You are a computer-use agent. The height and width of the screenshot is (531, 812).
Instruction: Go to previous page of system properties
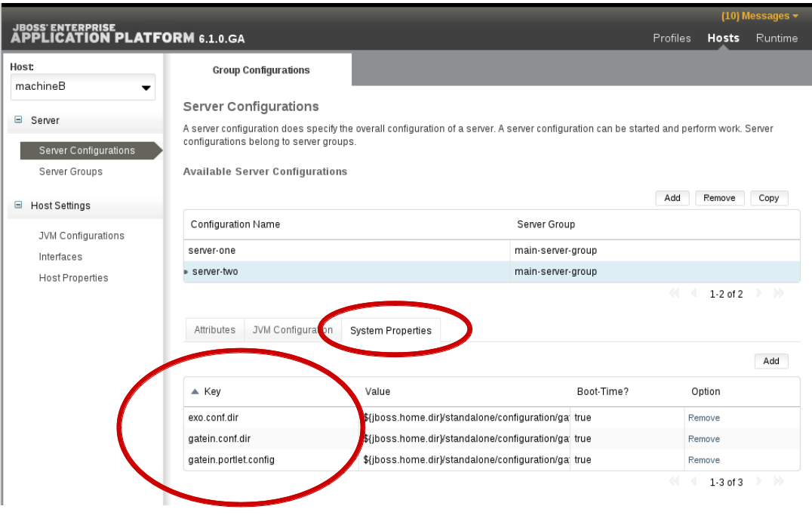click(694, 482)
